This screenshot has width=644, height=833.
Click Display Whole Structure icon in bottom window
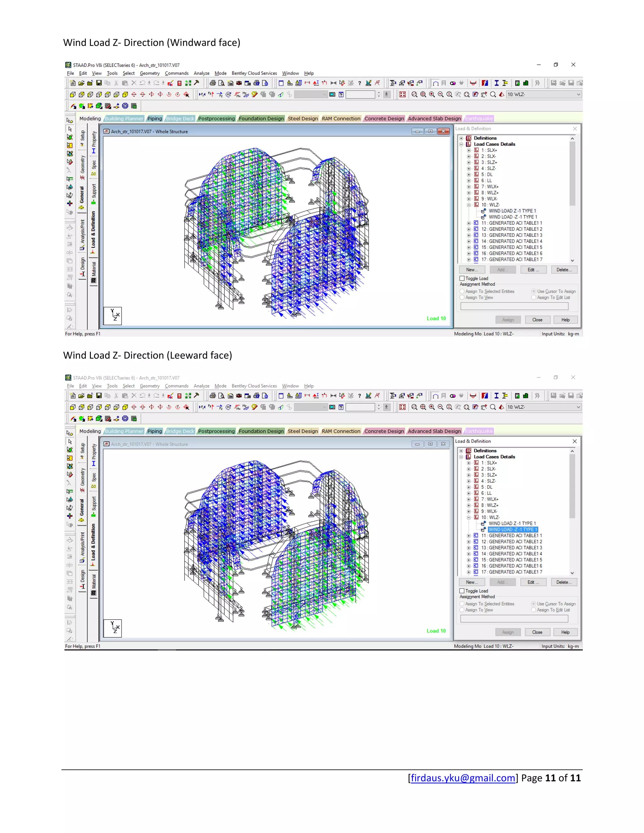tap(402, 407)
